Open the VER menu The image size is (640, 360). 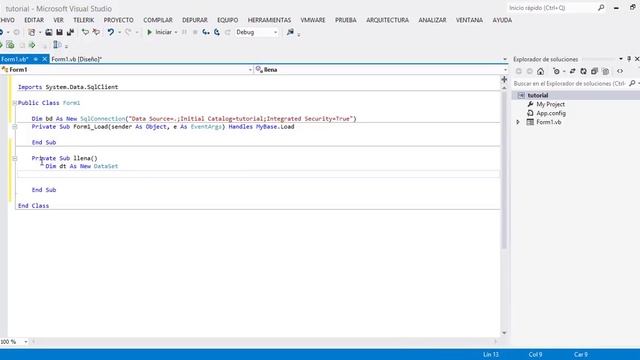[x=58, y=20]
